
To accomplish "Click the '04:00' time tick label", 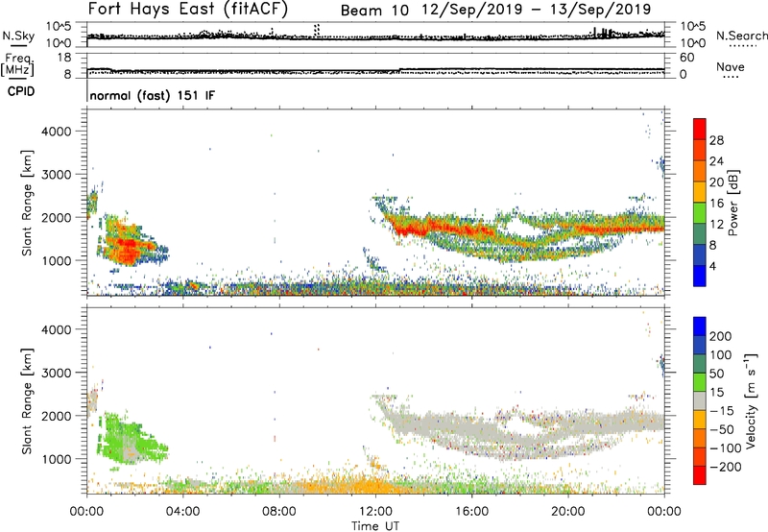I will tap(182, 512).
